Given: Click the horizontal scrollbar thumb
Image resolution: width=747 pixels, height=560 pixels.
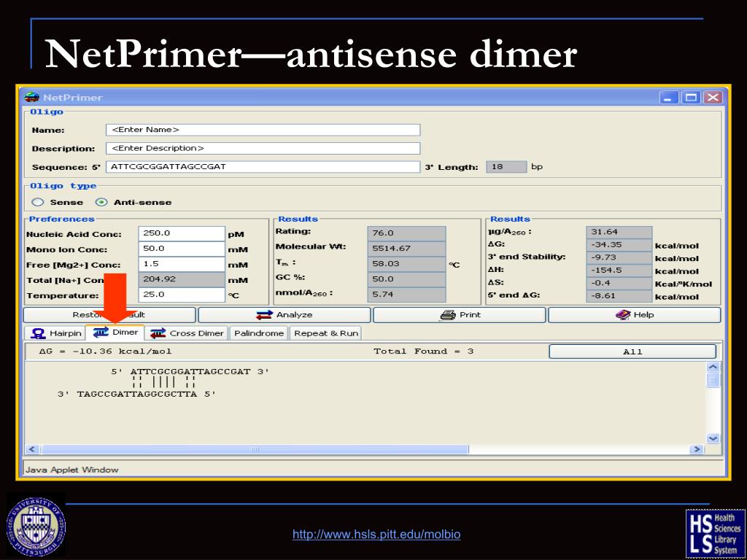Looking at the screenshot, I should pos(255,449).
